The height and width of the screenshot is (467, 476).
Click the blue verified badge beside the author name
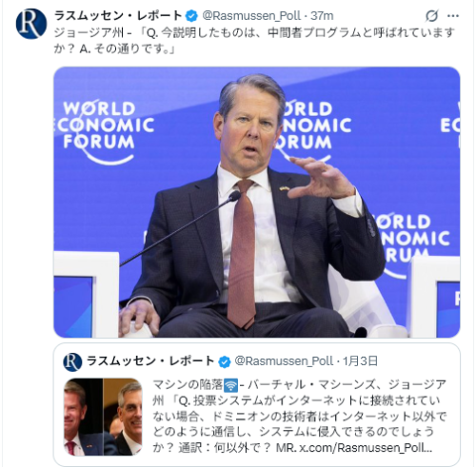coord(191,15)
